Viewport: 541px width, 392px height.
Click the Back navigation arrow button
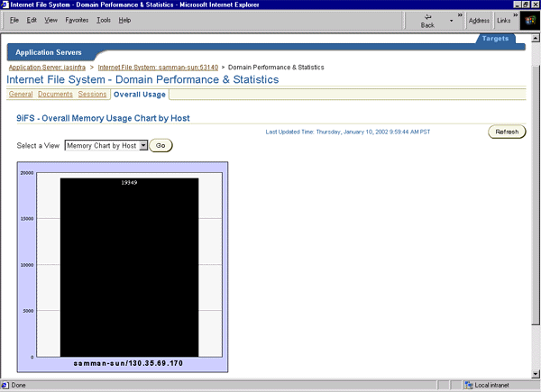click(427, 21)
